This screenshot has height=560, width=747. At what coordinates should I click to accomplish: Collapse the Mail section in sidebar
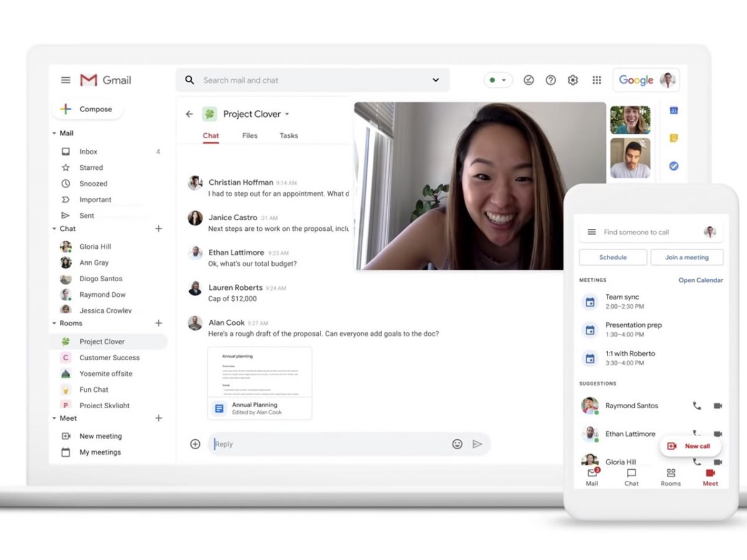[x=54, y=133]
